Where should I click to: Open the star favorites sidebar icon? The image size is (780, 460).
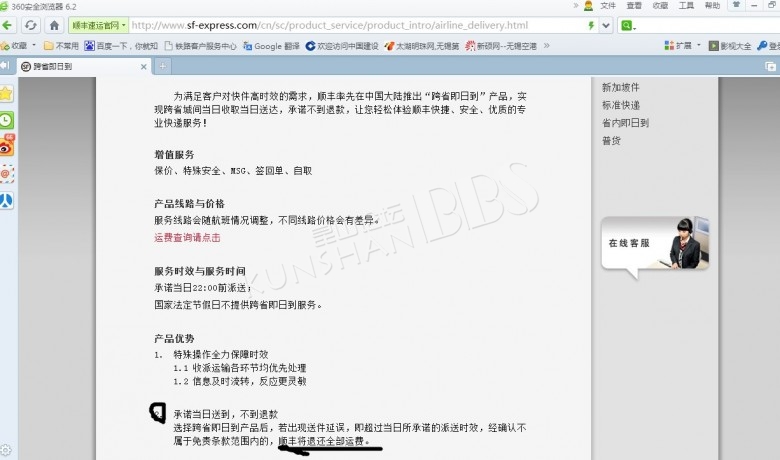pos(6,93)
